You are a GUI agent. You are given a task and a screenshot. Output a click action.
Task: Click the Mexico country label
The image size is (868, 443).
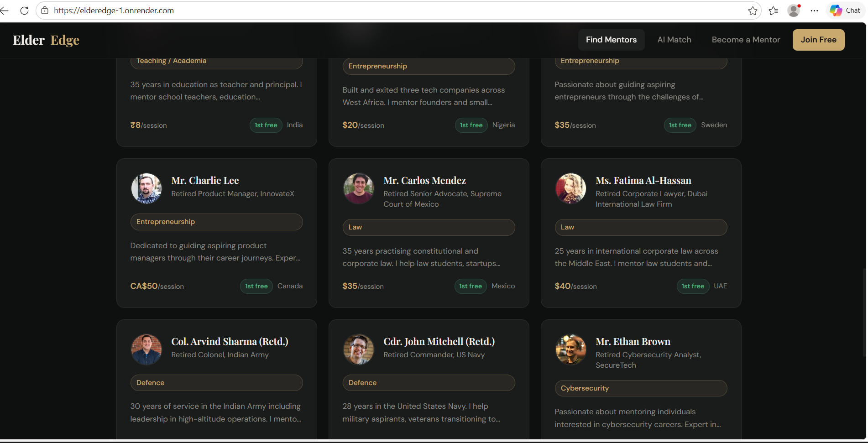[x=503, y=286]
